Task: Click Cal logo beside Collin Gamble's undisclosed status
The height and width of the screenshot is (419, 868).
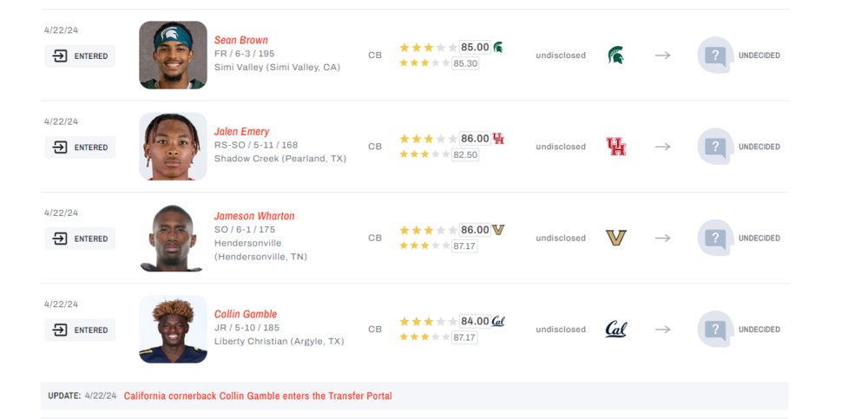Action: 616,330
